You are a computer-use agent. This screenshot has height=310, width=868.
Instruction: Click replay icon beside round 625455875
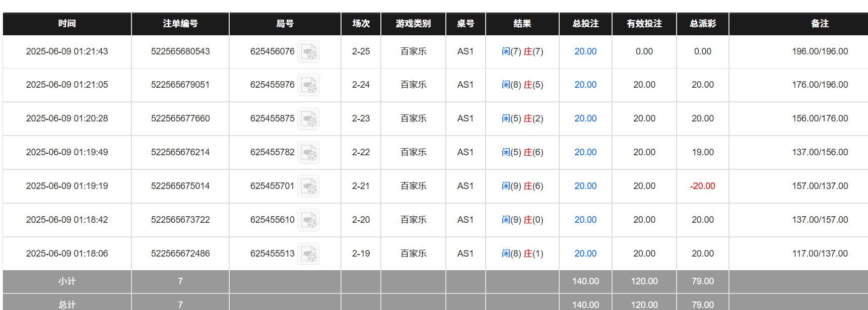(308, 119)
